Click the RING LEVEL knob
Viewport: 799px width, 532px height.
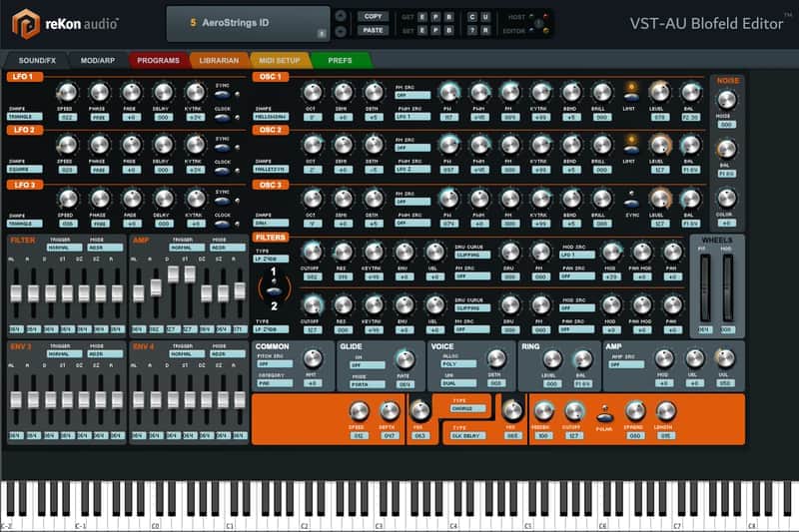[x=551, y=359]
